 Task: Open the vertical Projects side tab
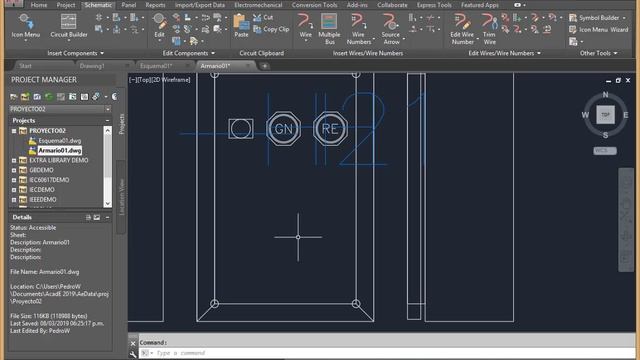pyautogui.click(x=121, y=124)
